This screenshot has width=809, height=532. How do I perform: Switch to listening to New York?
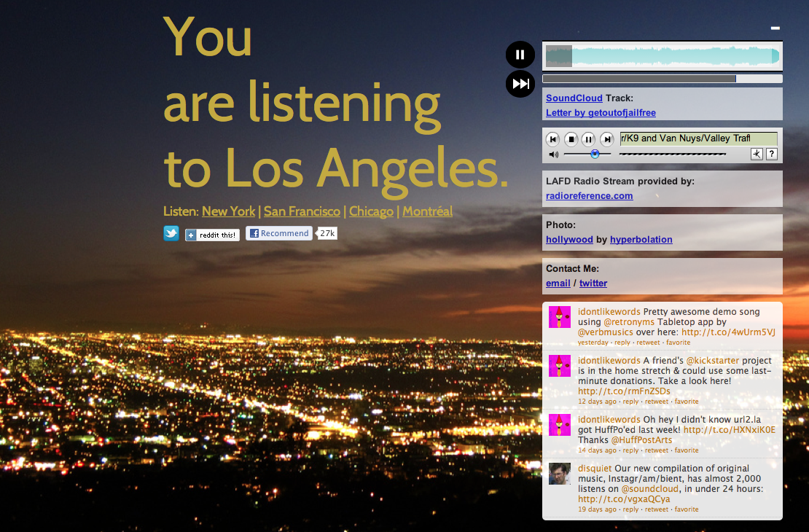(228, 211)
